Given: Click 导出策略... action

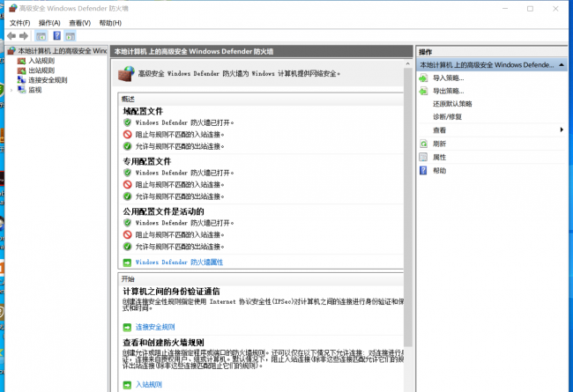Looking at the screenshot, I should [x=449, y=91].
